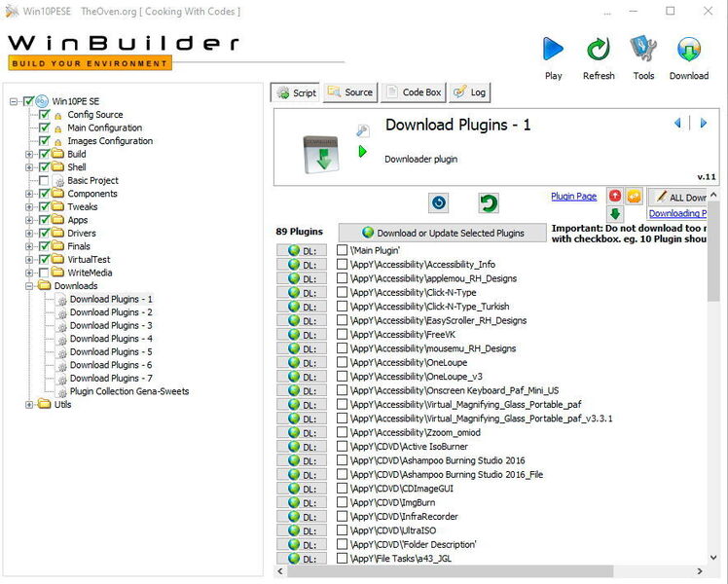Tick the checkbox for EasyScroller_RH_Designs
728x584 pixels.
pyautogui.click(x=342, y=320)
